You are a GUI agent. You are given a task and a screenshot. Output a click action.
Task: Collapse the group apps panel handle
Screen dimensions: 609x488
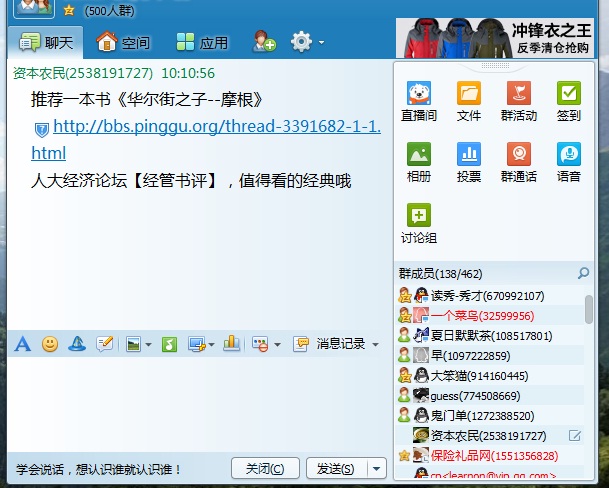(x=495, y=65)
